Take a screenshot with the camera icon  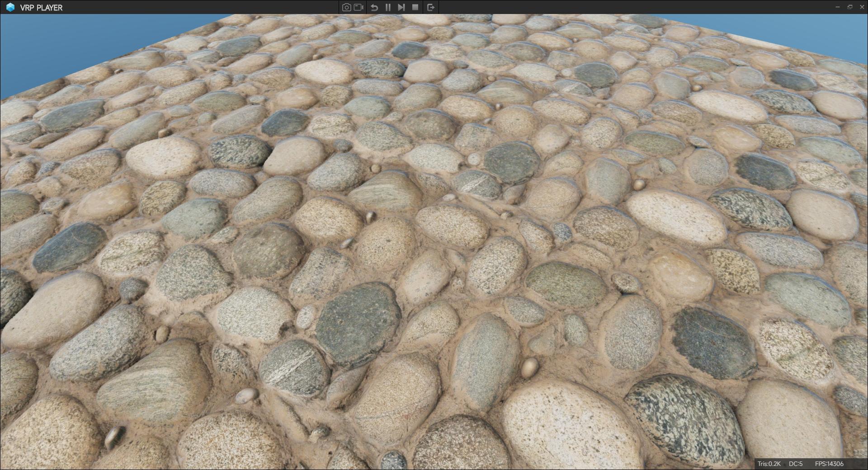(346, 7)
